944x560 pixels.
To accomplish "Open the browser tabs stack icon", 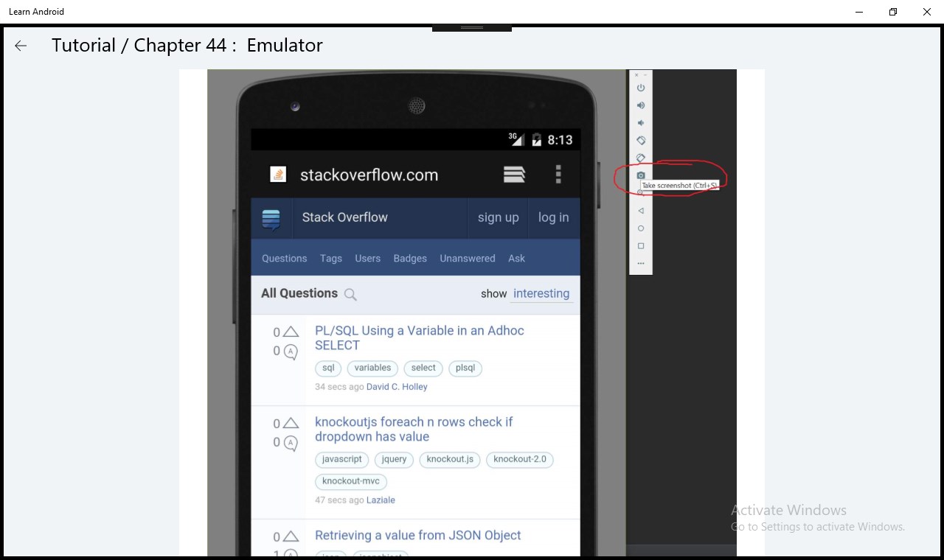I will point(514,174).
